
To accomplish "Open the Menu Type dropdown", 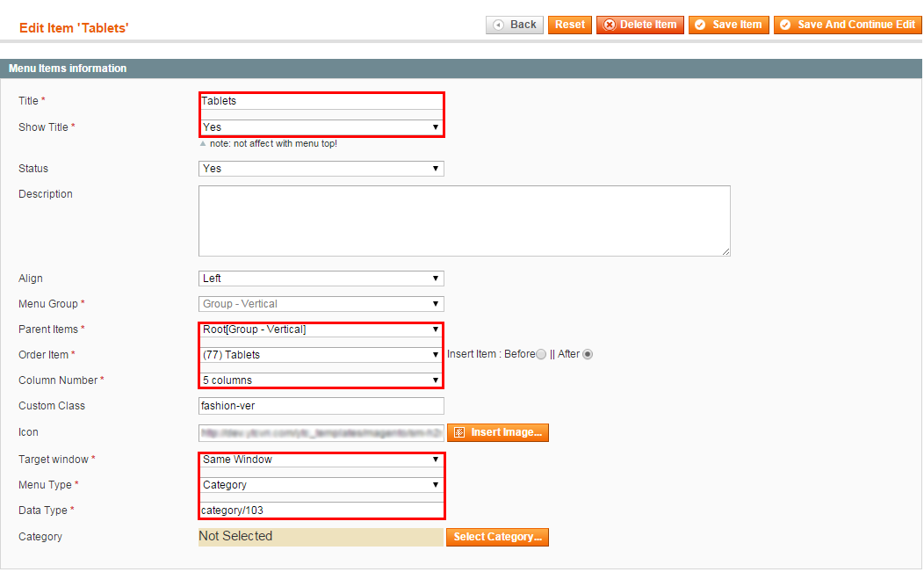I will click(321, 485).
